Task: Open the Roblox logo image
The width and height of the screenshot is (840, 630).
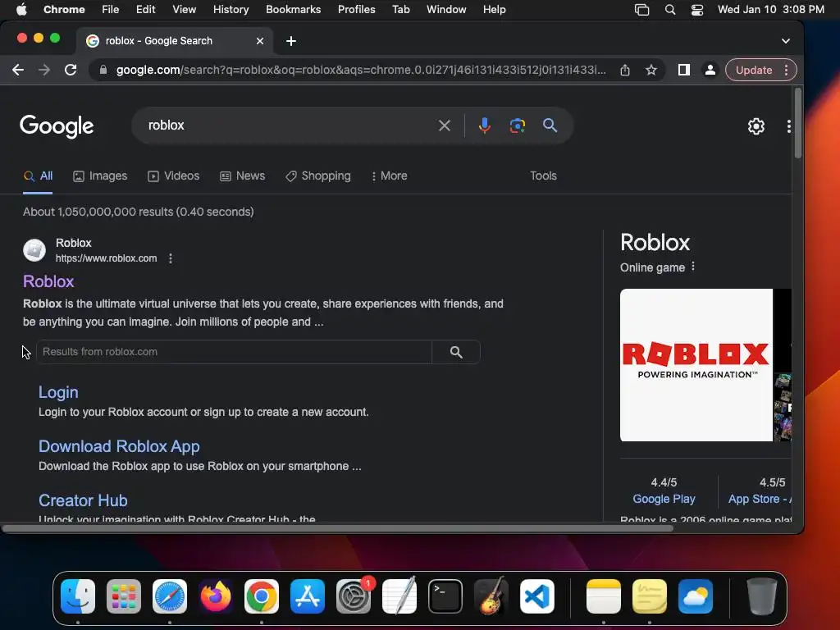Action: click(x=696, y=365)
